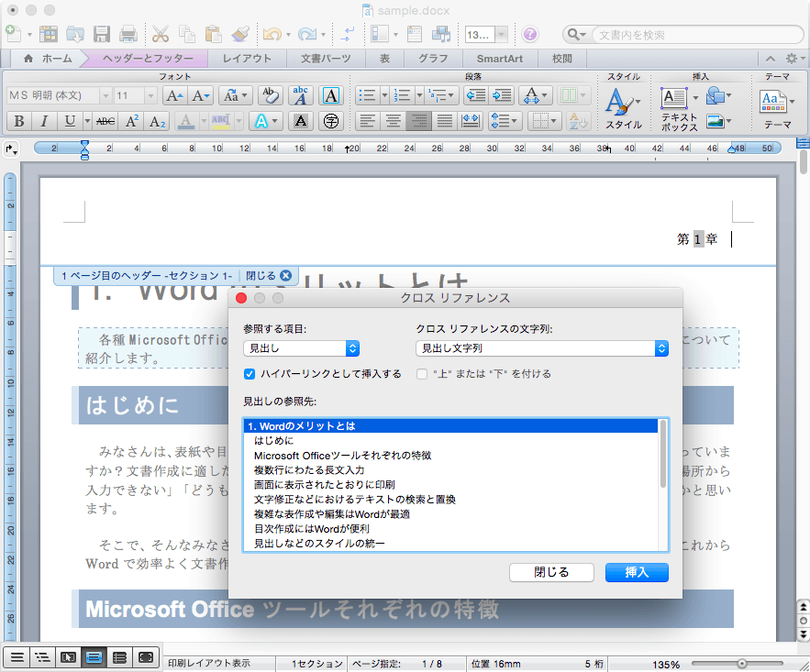Click Center text alignment icon
The image size is (810, 672).
[394, 121]
